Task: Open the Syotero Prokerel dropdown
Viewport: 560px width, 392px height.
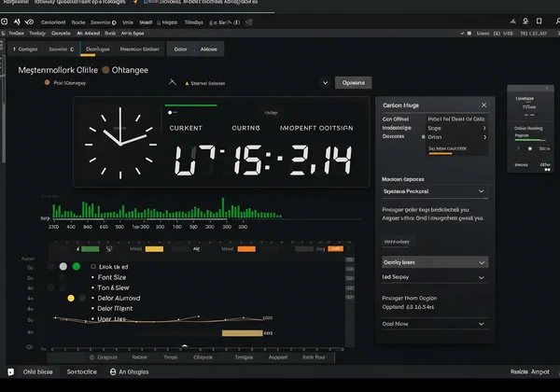Action: 435,191
